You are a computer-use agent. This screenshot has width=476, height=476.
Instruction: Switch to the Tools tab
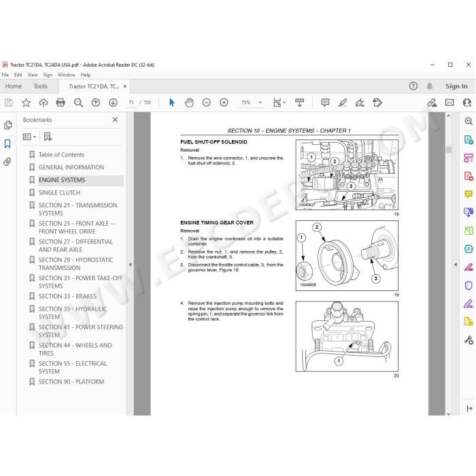40,86
